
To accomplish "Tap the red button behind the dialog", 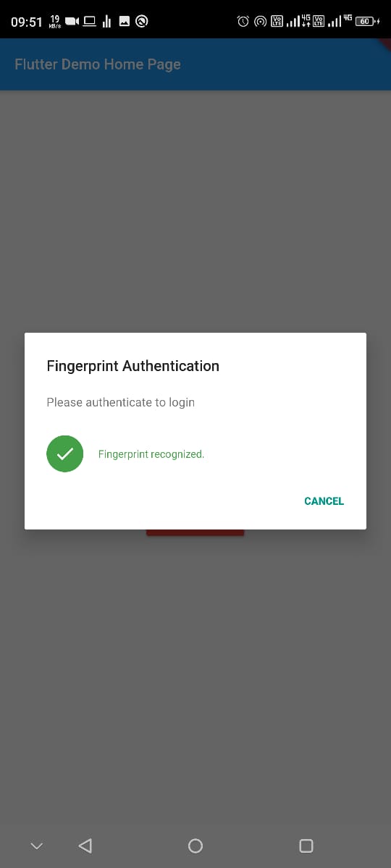I will coord(195,532).
